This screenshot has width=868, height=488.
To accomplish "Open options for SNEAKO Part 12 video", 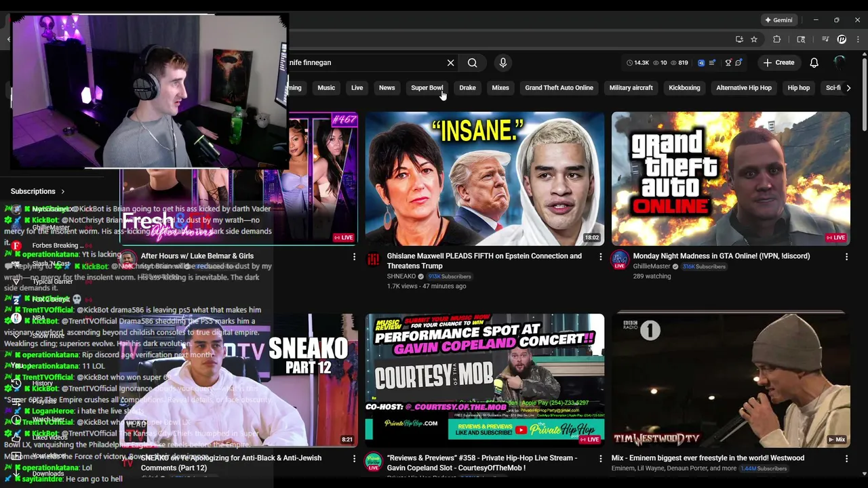I will tap(353, 459).
